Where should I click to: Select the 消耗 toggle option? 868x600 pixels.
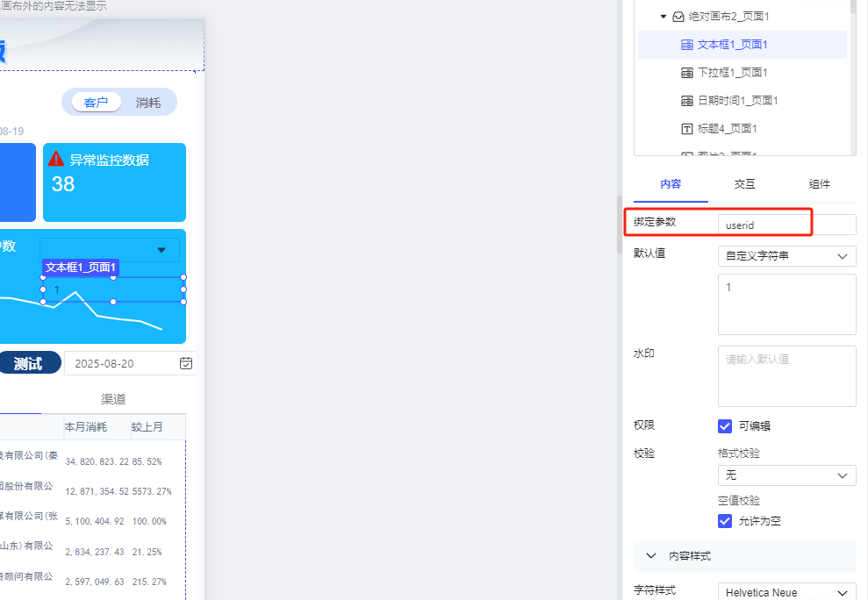[x=147, y=103]
